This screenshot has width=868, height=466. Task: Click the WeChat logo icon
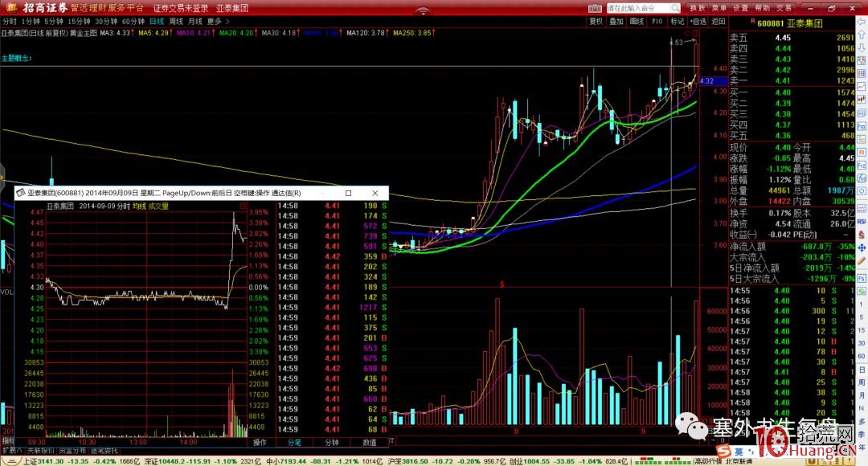(x=691, y=426)
